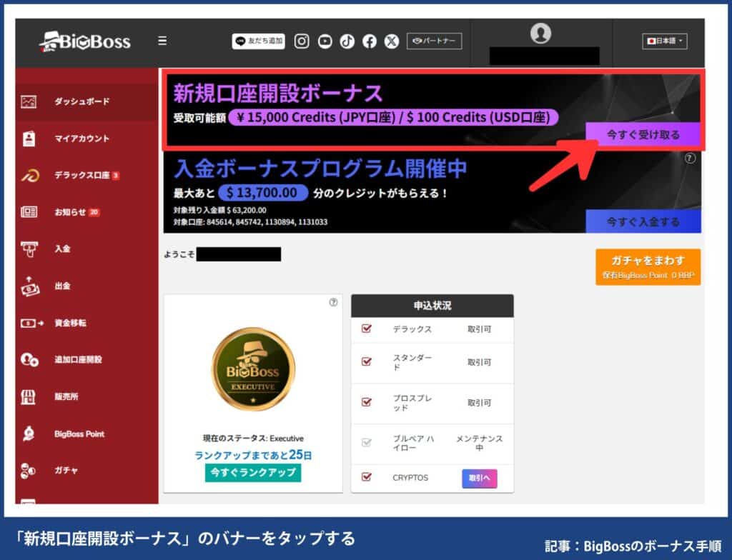Click the TikTok icon in the header
Screen dimensions: 732x560
click(x=347, y=41)
